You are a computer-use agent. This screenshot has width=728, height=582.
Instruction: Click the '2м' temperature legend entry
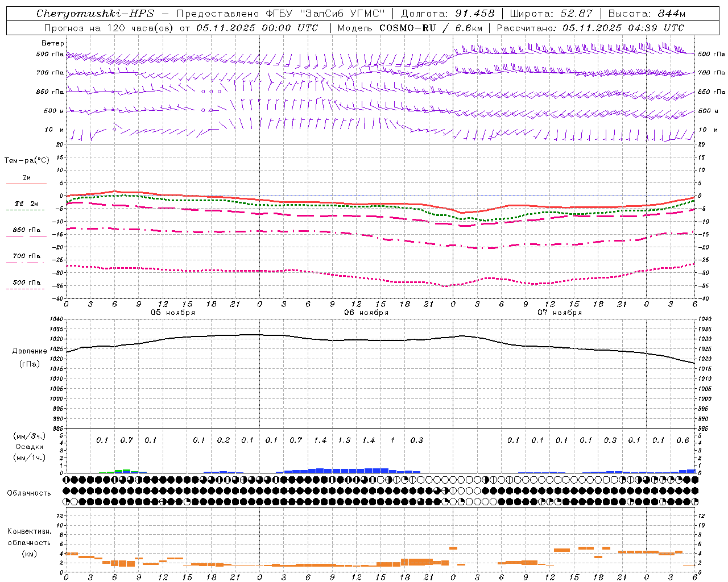click(27, 178)
